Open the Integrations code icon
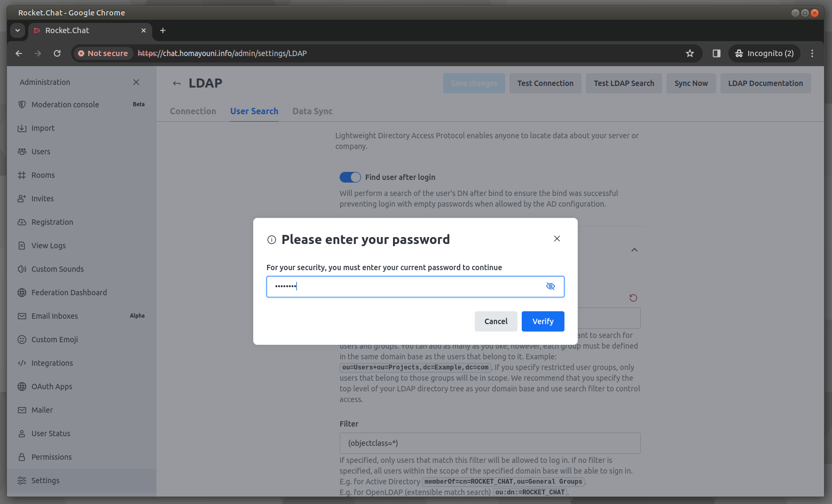Viewport: 832px width, 504px height. click(22, 363)
